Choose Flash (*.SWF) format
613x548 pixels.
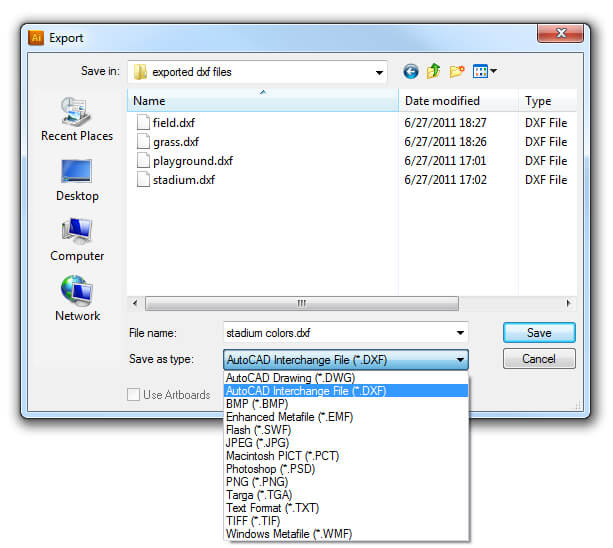tap(346, 430)
